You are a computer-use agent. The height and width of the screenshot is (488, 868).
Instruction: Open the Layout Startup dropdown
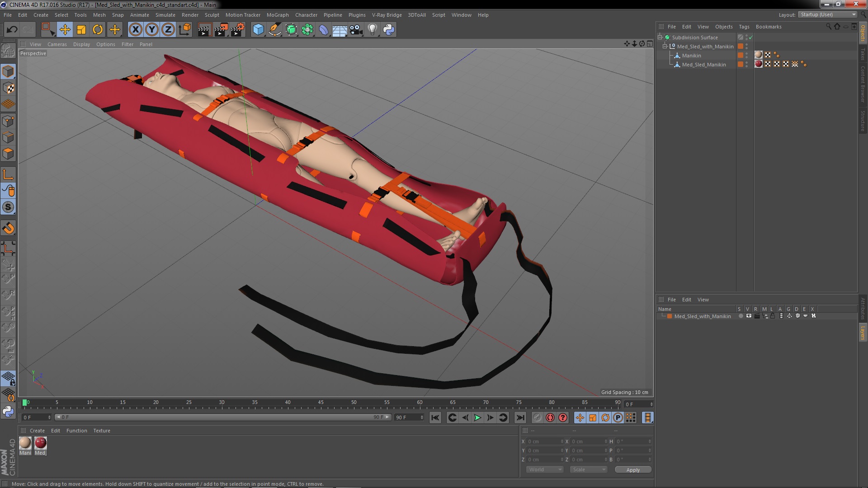click(x=828, y=14)
